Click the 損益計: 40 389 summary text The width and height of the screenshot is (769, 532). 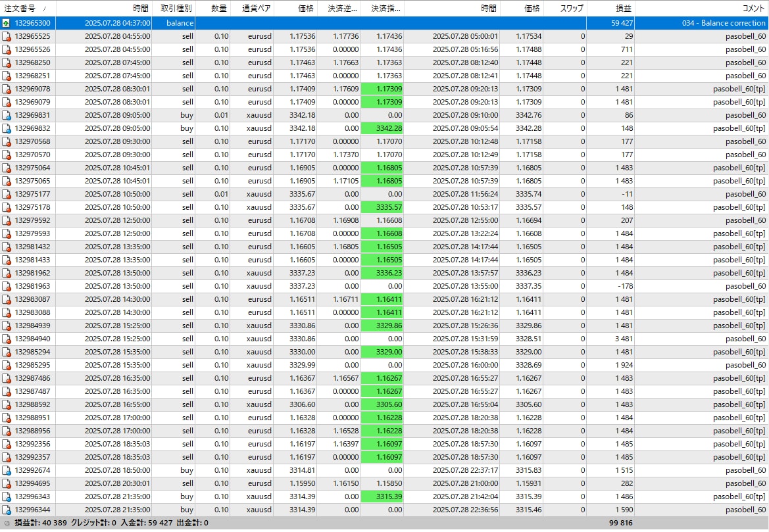click(x=41, y=523)
